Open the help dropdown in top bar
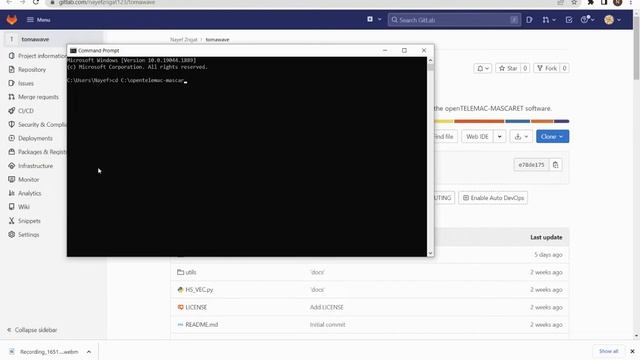The image size is (640, 360). (587, 20)
